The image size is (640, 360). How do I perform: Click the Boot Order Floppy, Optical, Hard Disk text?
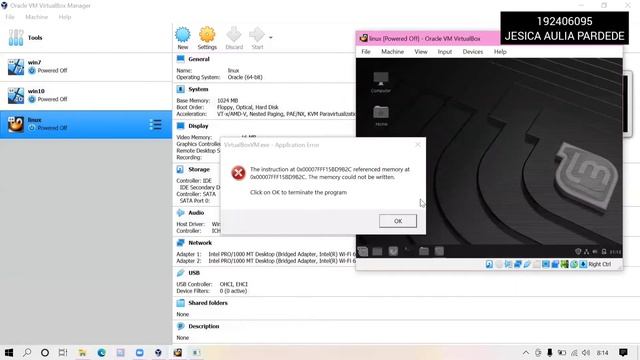[248, 107]
